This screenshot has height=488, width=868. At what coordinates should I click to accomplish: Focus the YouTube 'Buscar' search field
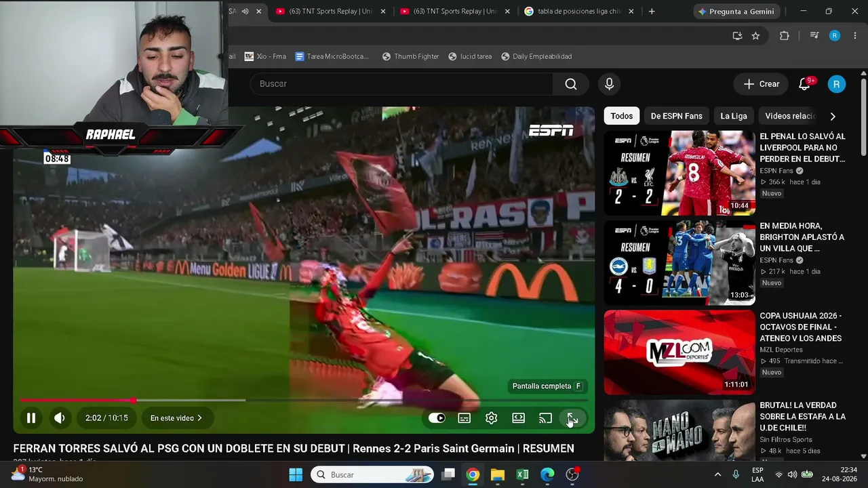401,84
